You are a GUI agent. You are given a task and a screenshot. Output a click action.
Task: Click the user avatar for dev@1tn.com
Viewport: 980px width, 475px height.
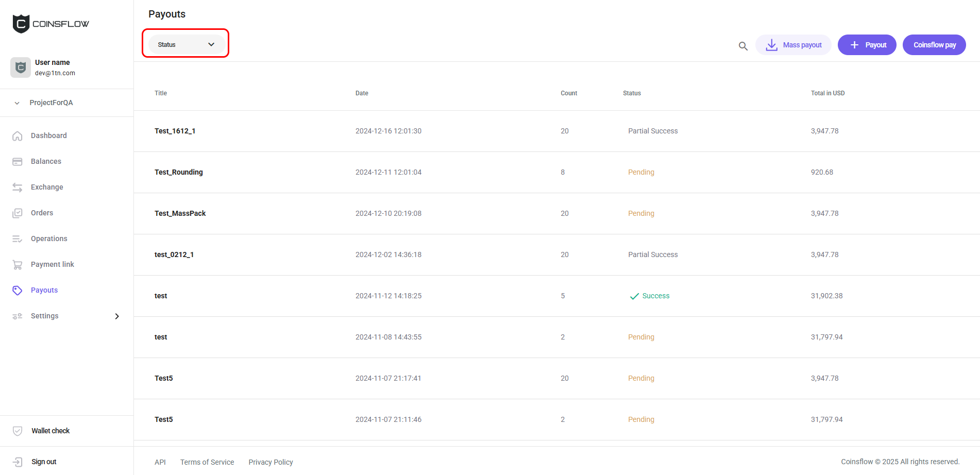click(20, 67)
